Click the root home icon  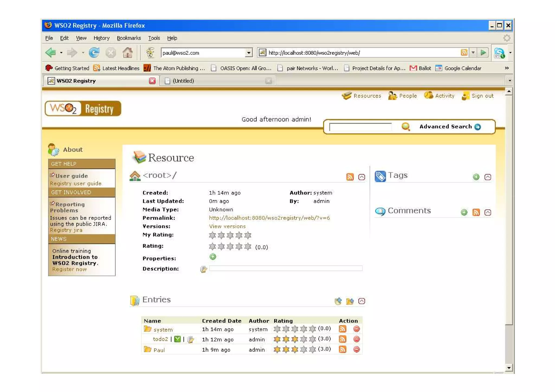click(x=135, y=176)
